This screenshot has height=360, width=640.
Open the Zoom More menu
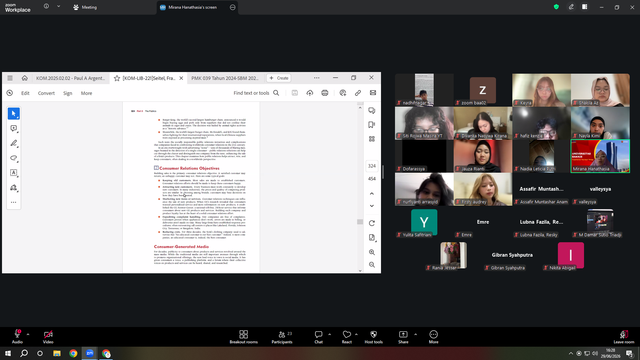point(433,337)
